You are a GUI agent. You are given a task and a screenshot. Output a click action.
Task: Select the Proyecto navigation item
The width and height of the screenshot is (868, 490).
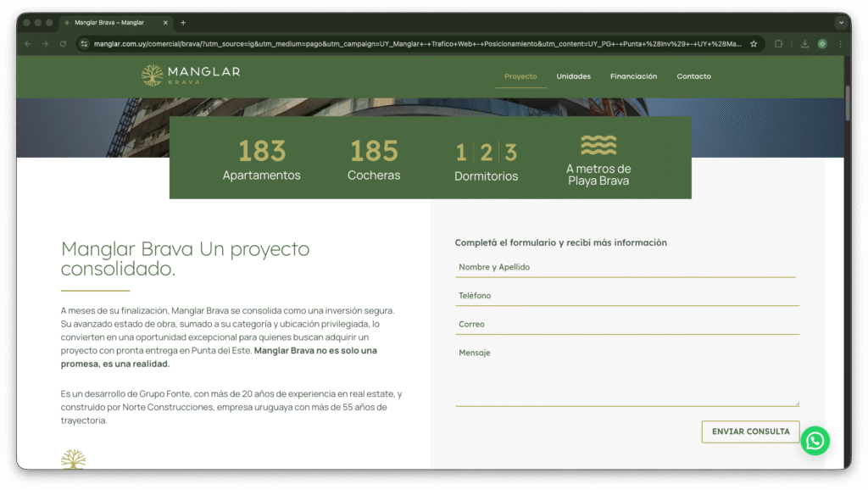tap(520, 76)
